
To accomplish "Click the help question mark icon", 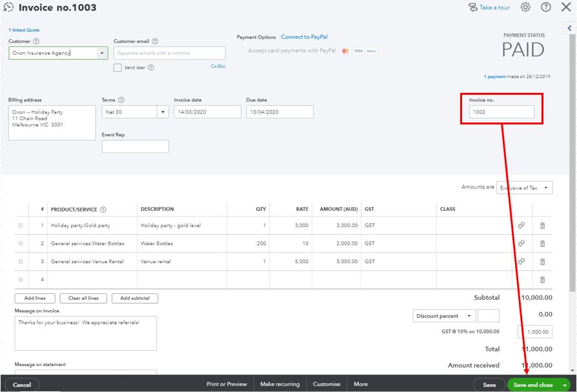I will (x=546, y=8).
